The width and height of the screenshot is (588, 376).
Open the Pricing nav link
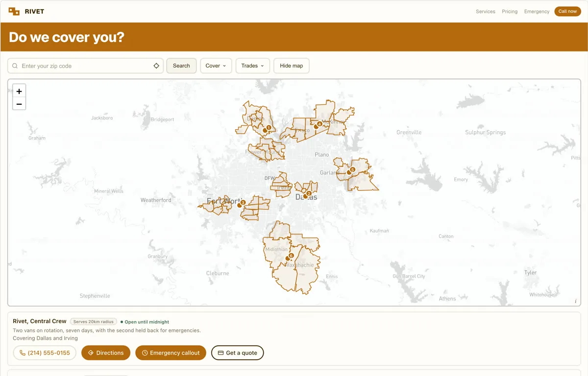pyautogui.click(x=510, y=11)
